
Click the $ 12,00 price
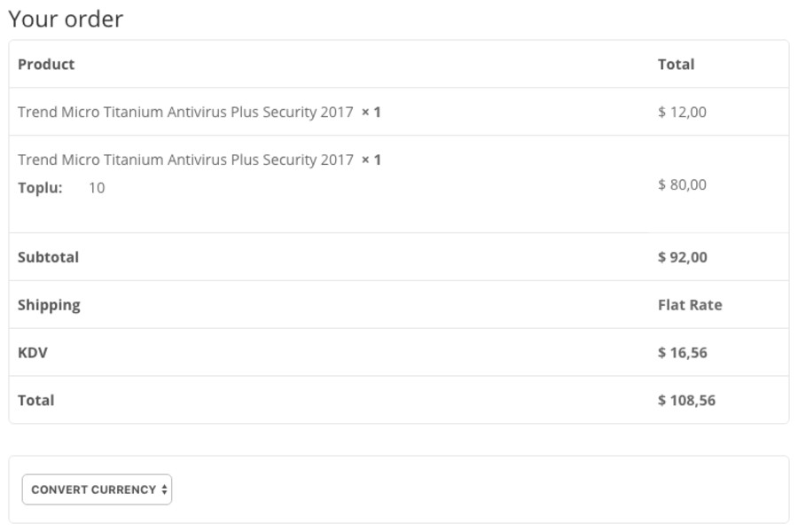point(682,112)
